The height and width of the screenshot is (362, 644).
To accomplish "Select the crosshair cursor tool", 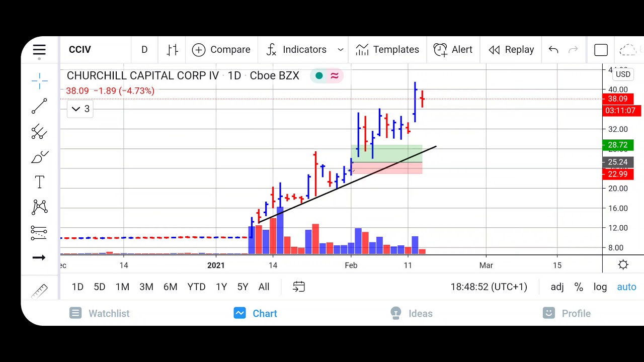I will pos(39,80).
